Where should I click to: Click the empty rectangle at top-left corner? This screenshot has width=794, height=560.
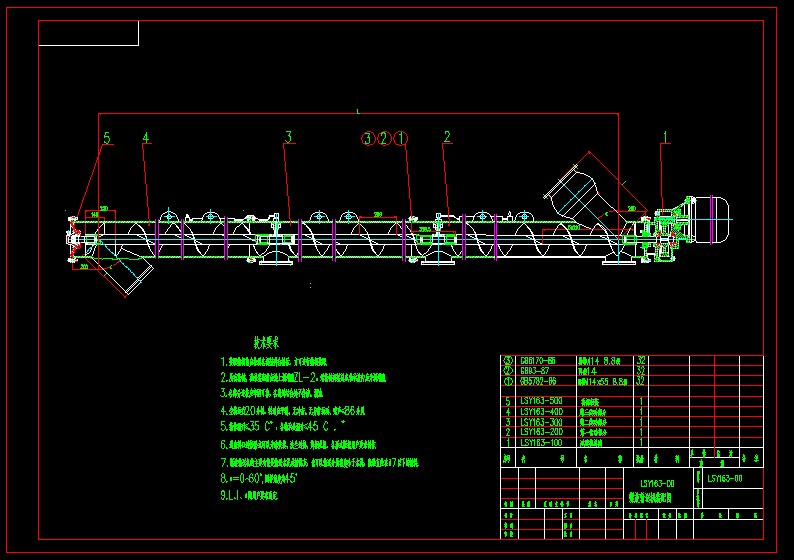[88, 33]
